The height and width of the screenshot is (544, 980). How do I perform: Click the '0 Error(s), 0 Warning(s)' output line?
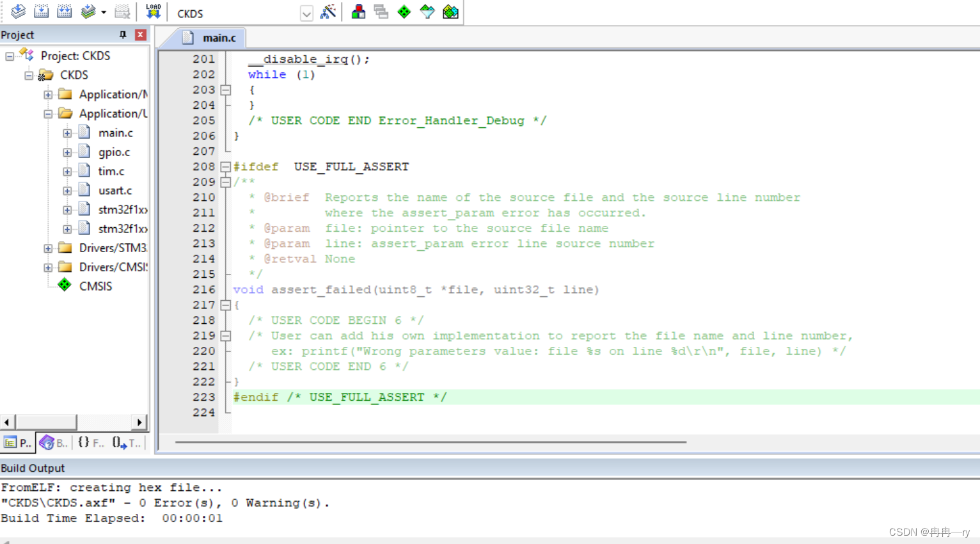pos(165,503)
